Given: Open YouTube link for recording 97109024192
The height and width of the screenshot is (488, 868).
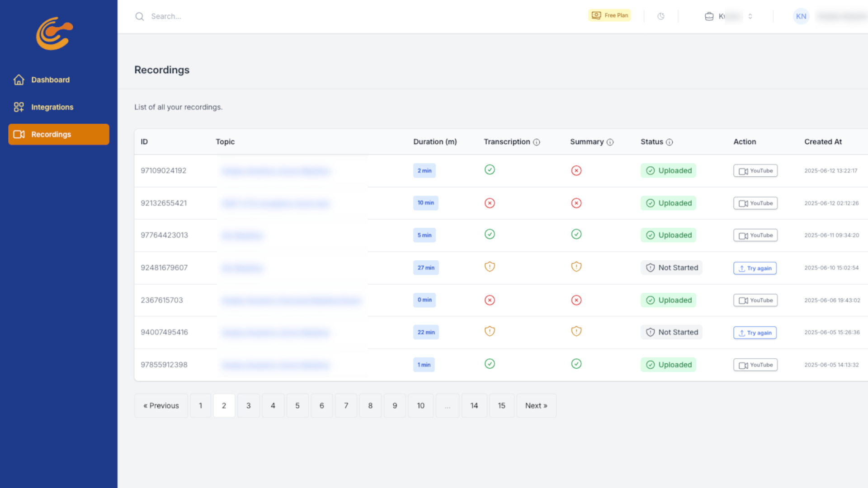Looking at the screenshot, I should [x=755, y=171].
